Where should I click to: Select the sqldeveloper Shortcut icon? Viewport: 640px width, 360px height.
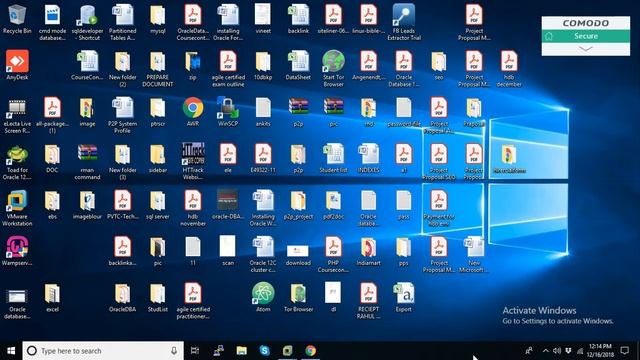pyautogui.click(x=87, y=22)
